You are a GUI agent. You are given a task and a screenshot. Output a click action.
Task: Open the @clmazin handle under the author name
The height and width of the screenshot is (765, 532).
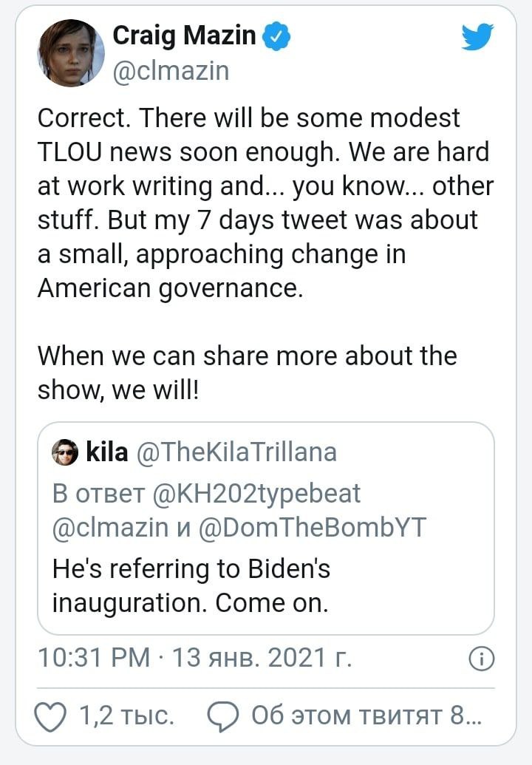tap(171, 71)
